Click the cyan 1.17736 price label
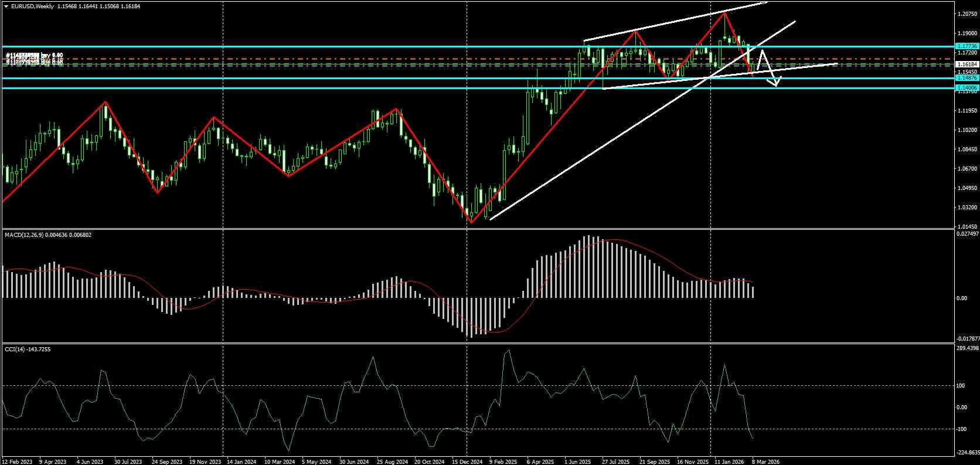980x465 pixels. coord(965,46)
